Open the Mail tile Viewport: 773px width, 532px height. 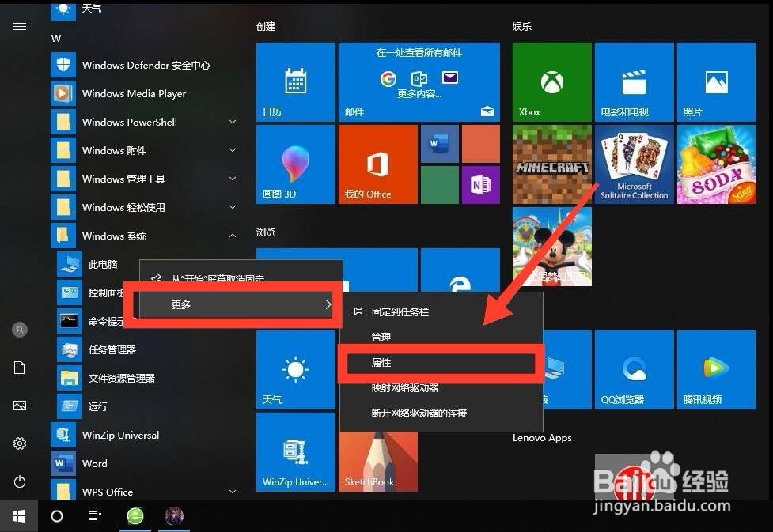419,81
